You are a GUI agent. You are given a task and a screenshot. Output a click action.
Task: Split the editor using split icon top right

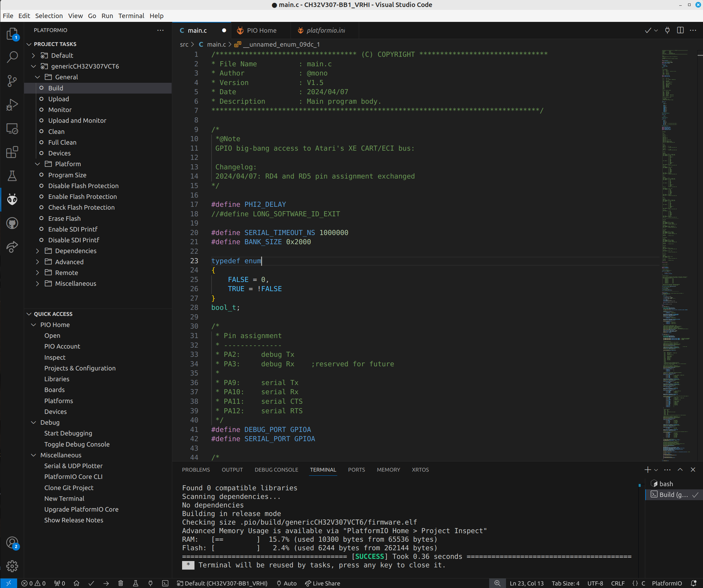680,30
